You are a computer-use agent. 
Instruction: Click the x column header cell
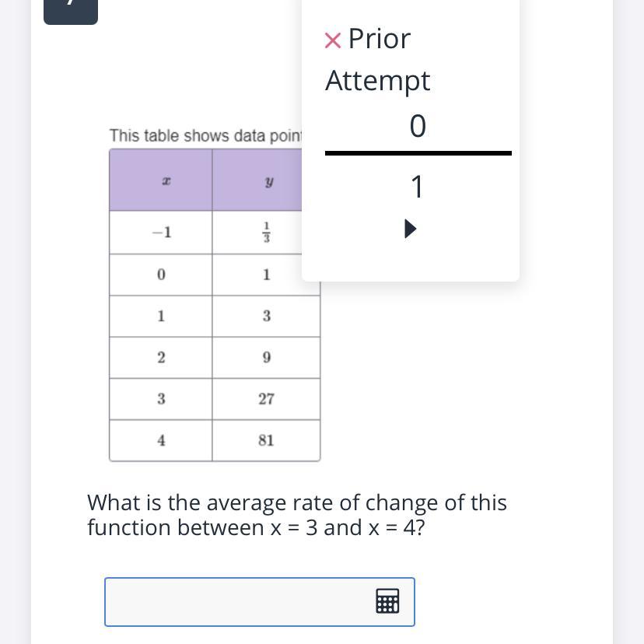(161, 180)
